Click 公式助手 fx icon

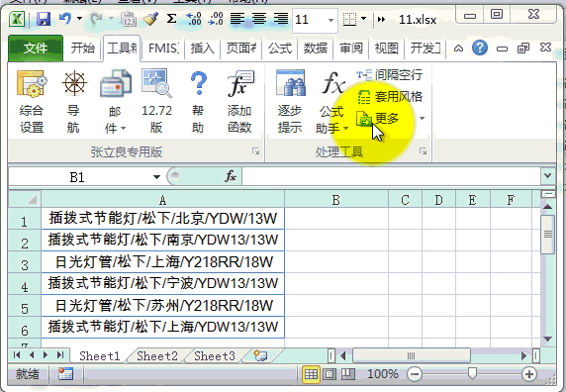pos(332,83)
